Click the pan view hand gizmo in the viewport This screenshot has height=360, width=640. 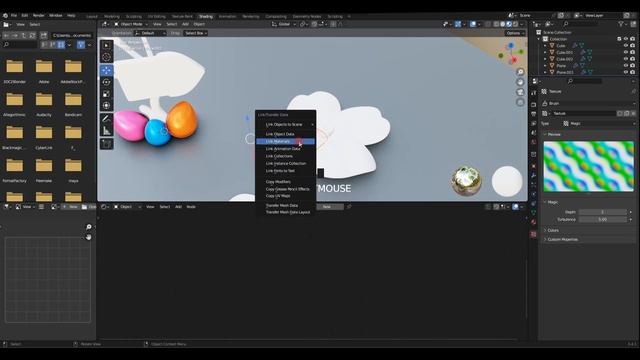click(x=520, y=82)
